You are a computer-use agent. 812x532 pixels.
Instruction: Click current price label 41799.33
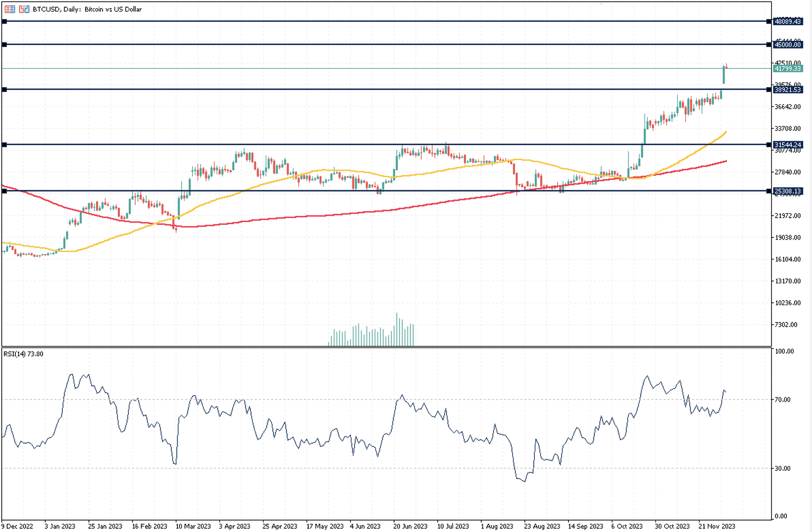tap(788, 68)
